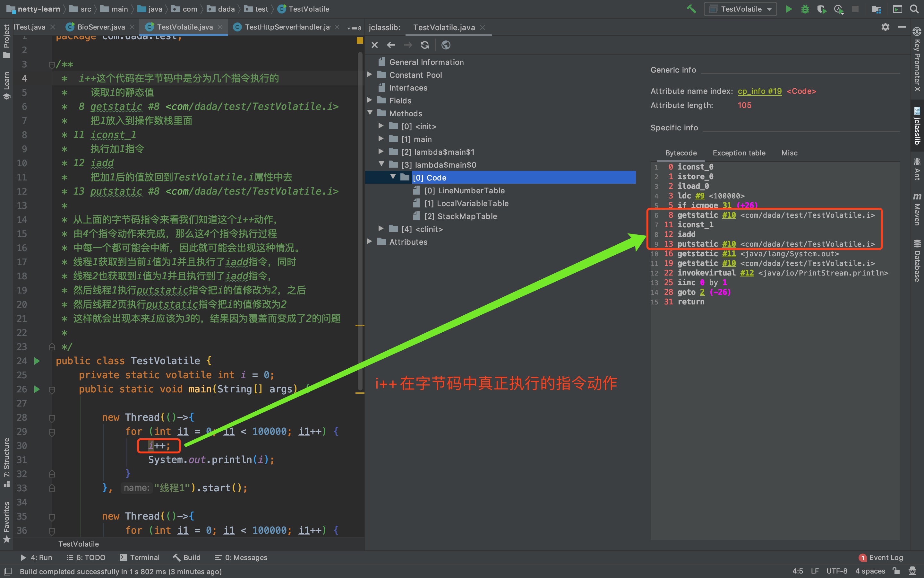The width and height of the screenshot is (924, 578).
Task: Click the run gutter icon beside class TestVolatile
Action: pyautogui.click(x=37, y=361)
